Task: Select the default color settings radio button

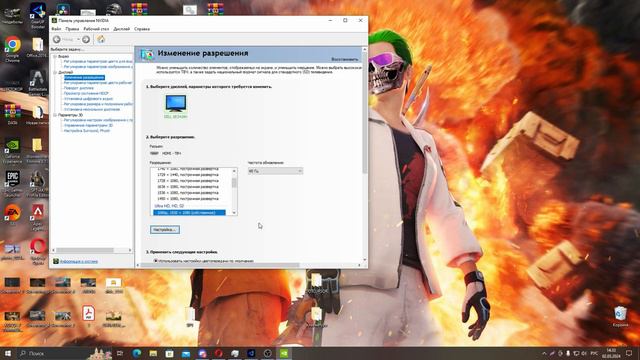Action: 156,260
